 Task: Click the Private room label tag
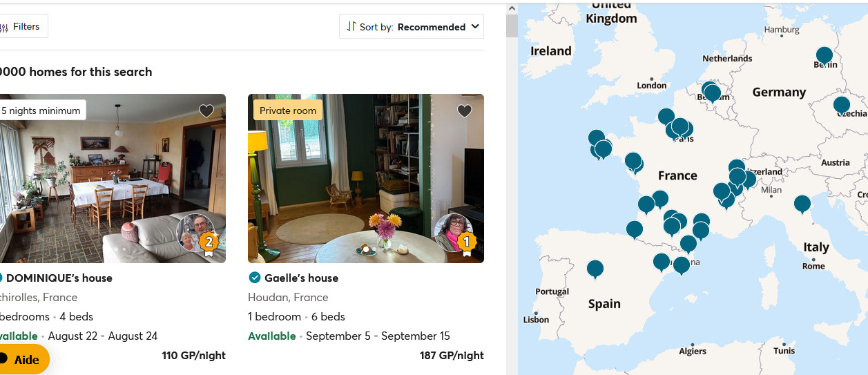click(288, 110)
